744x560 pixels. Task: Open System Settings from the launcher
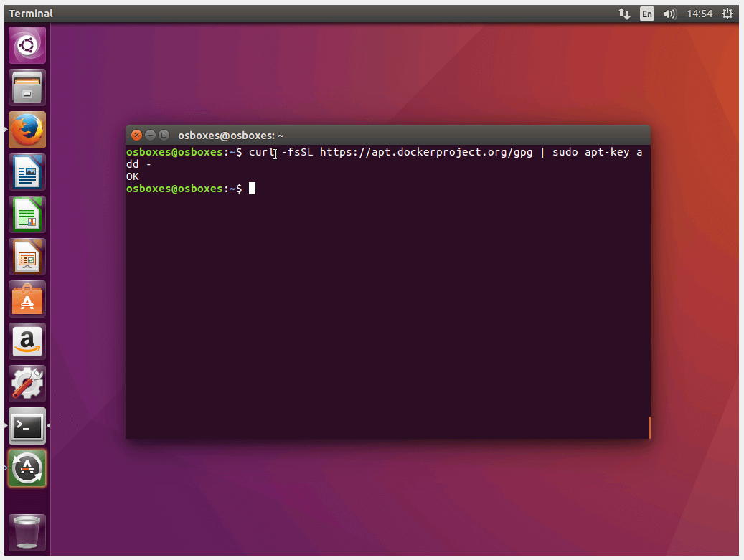coord(27,383)
